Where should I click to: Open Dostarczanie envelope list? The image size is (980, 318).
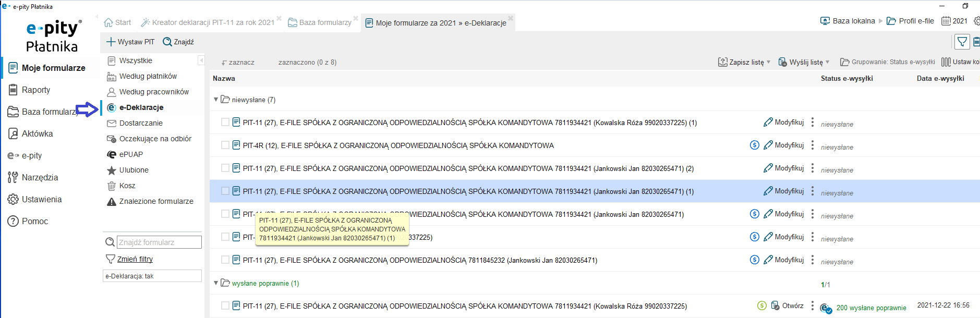[x=135, y=123]
